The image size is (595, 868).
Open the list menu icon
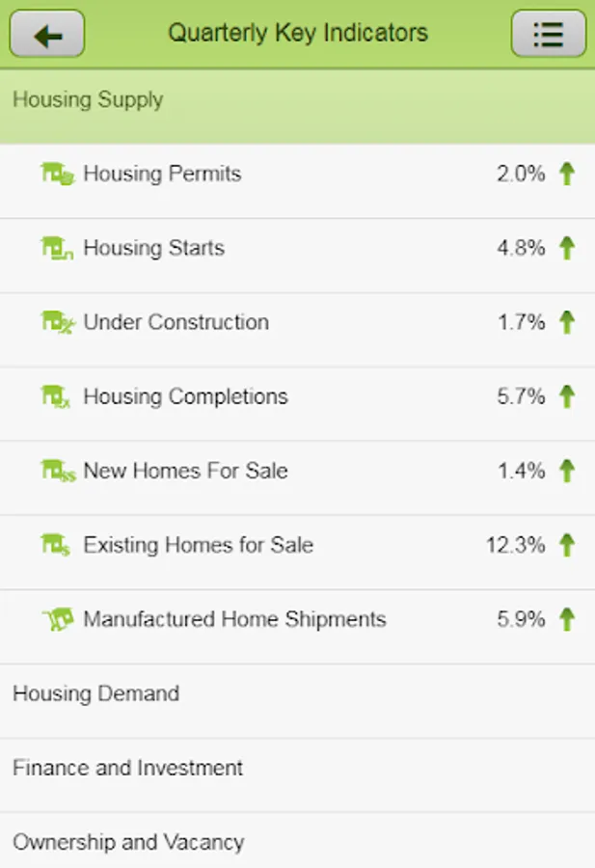pos(548,35)
